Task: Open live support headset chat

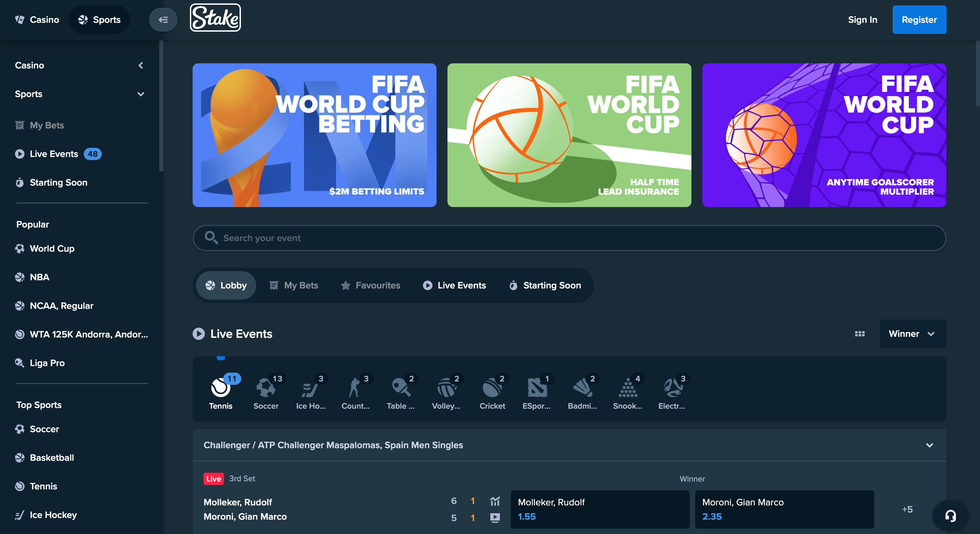Action: [x=950, y=516]
